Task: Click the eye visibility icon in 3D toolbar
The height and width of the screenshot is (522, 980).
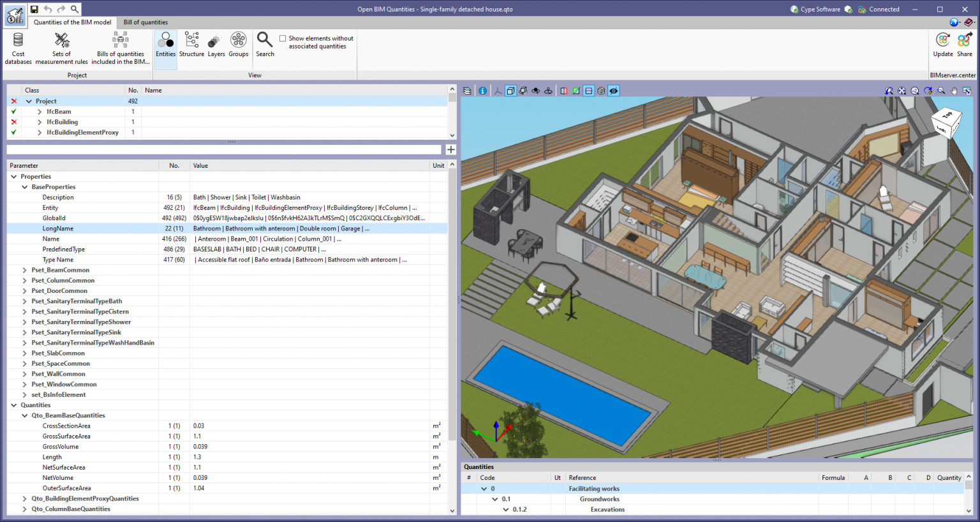Action: click(x=614, y=91)
